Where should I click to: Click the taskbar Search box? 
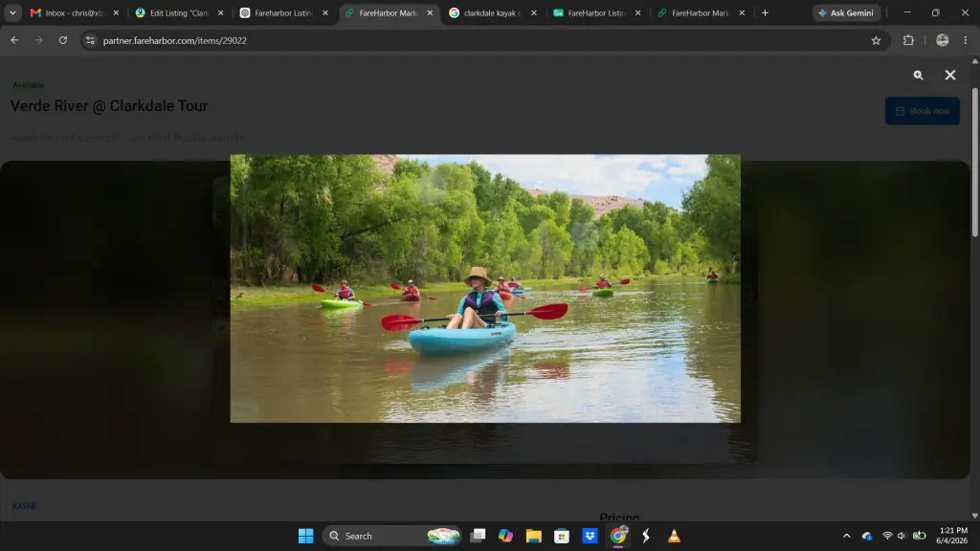point(391,536)
